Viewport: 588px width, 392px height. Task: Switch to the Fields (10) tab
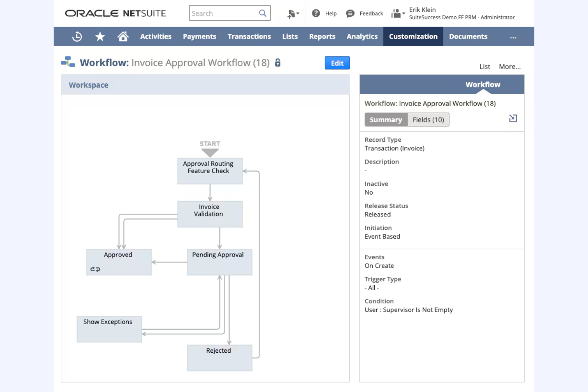click(x=428, y=120)
